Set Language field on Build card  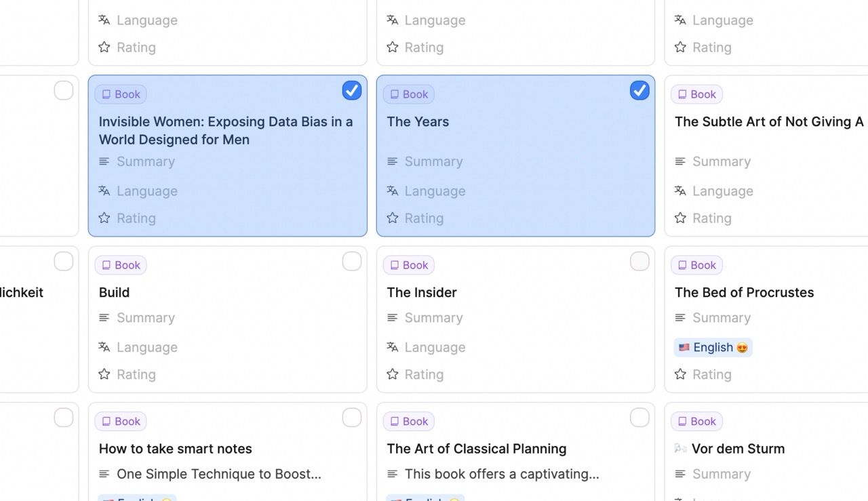pyautogui.click(x=146, y=347)
